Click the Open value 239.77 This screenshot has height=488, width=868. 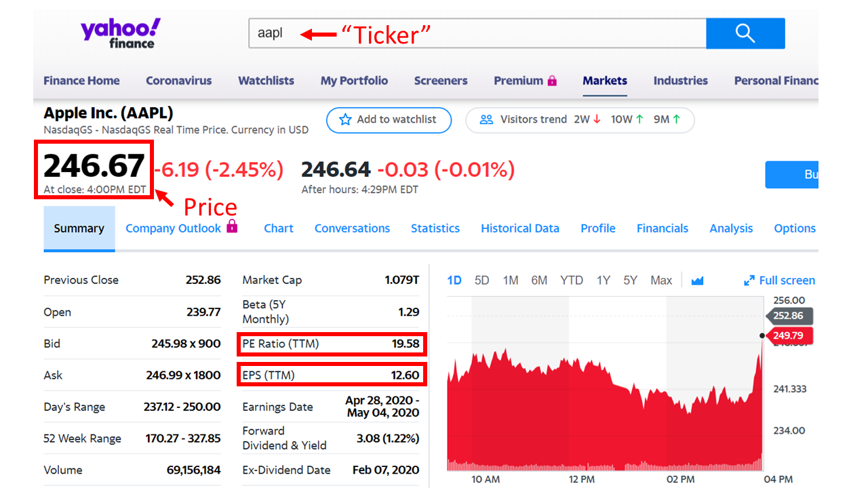(x=203, y=312)
